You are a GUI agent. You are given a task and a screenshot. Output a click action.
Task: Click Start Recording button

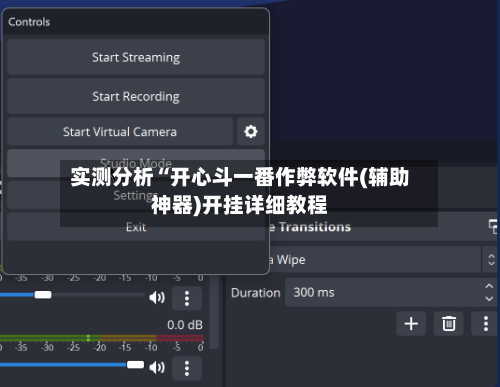pos(136,96)
